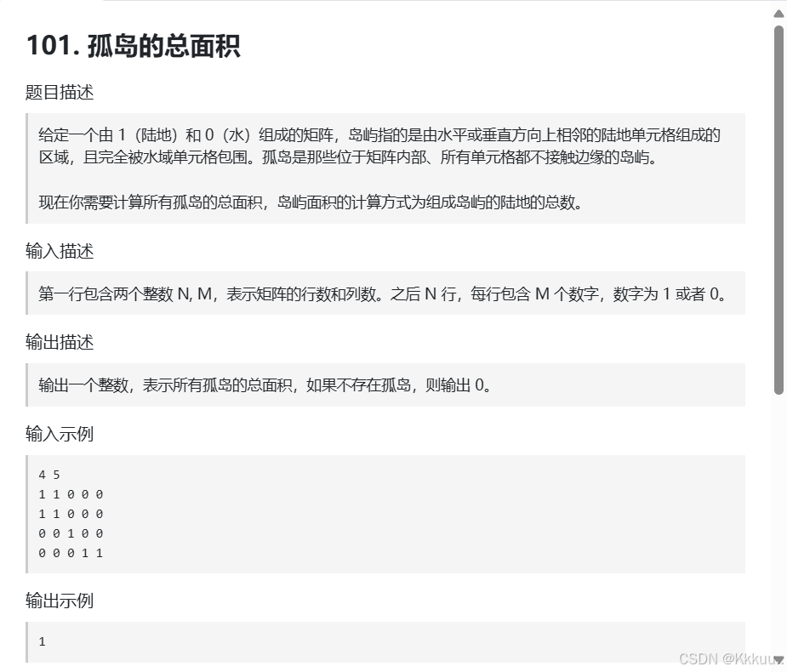This screenshot has height=672, width=787.
Task: Click the scrollbar up arrow
Action: (778, 14)
